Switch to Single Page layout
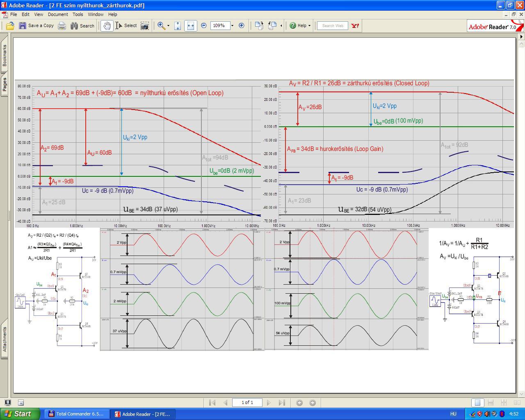Viewport: 525px width, 420px height. click(477, 403)
